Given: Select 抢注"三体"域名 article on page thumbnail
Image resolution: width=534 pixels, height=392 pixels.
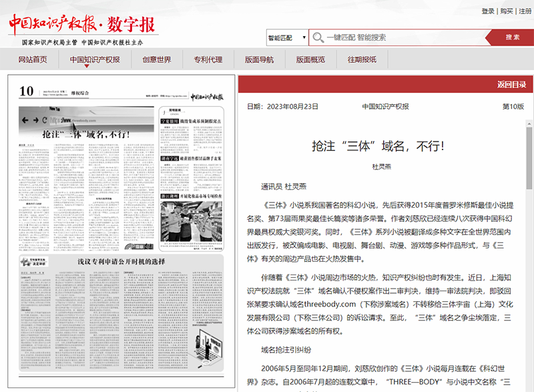Looking at the screenshot, I should tap(86, 179).
